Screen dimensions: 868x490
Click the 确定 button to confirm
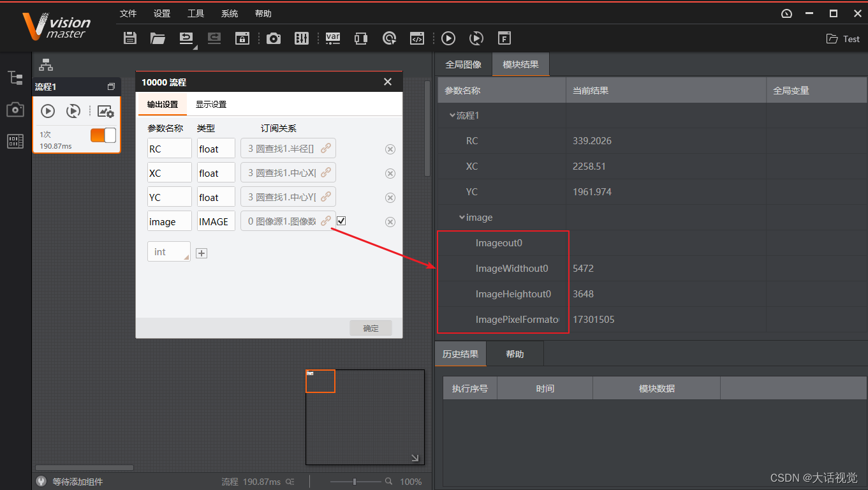(371, 327)
